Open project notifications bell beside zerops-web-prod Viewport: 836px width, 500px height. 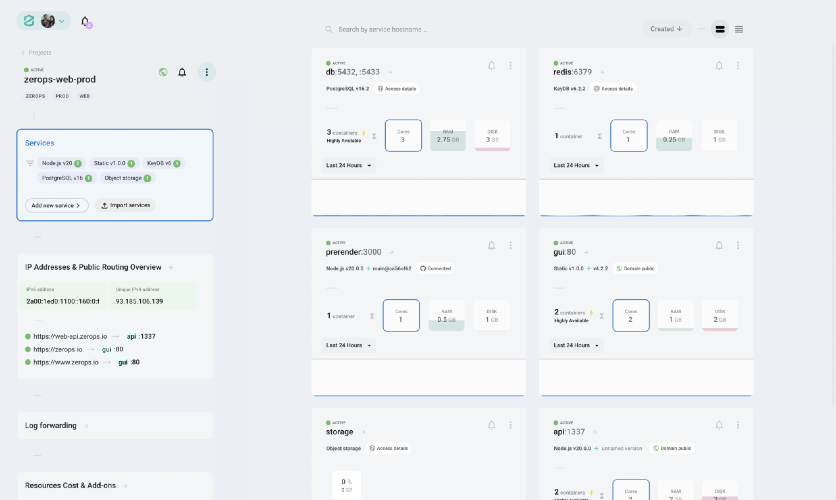[182, 72]
